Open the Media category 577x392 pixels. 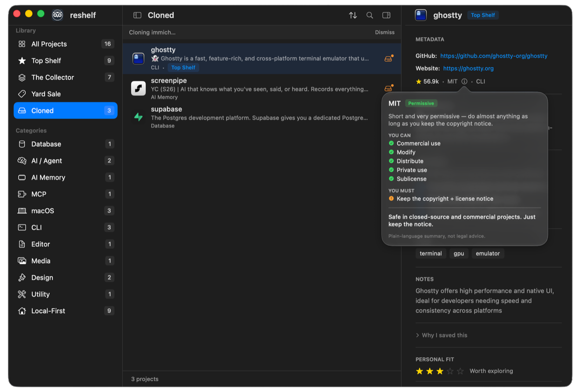point(66,261)
